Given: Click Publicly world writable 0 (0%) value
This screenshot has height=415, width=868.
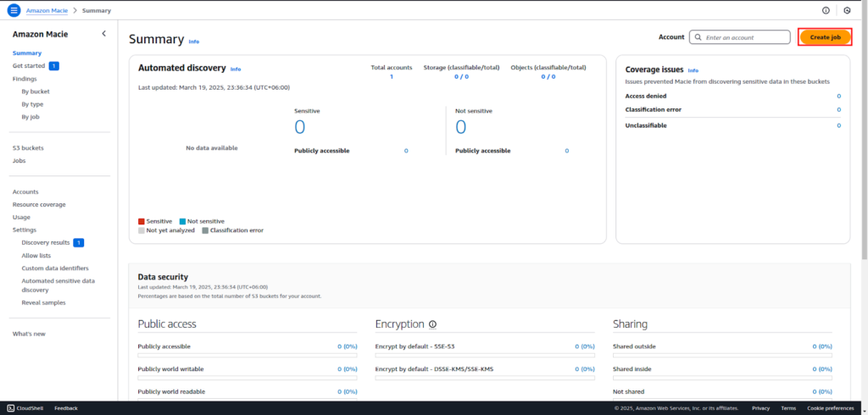Looking at the screenshot, I should 347,369.
